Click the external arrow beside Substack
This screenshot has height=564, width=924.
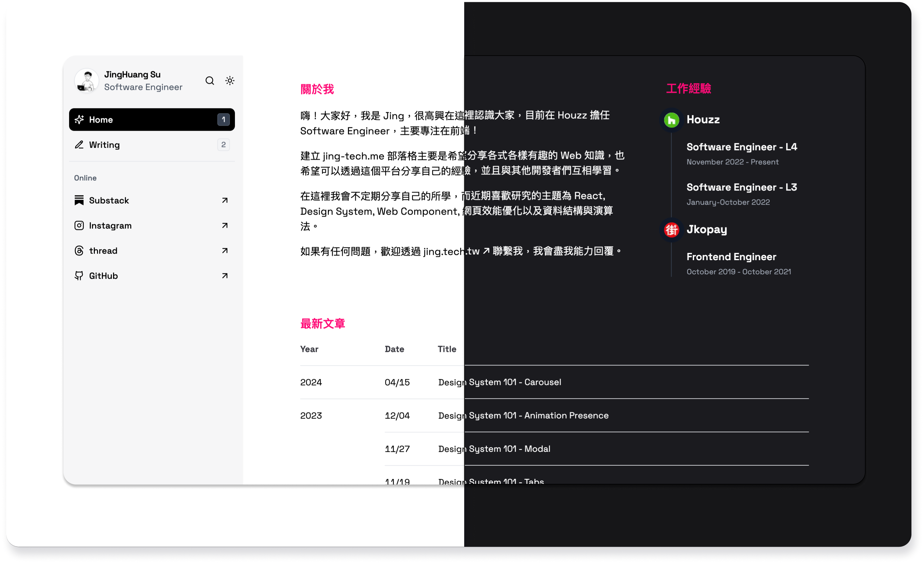tap(225, 200)
